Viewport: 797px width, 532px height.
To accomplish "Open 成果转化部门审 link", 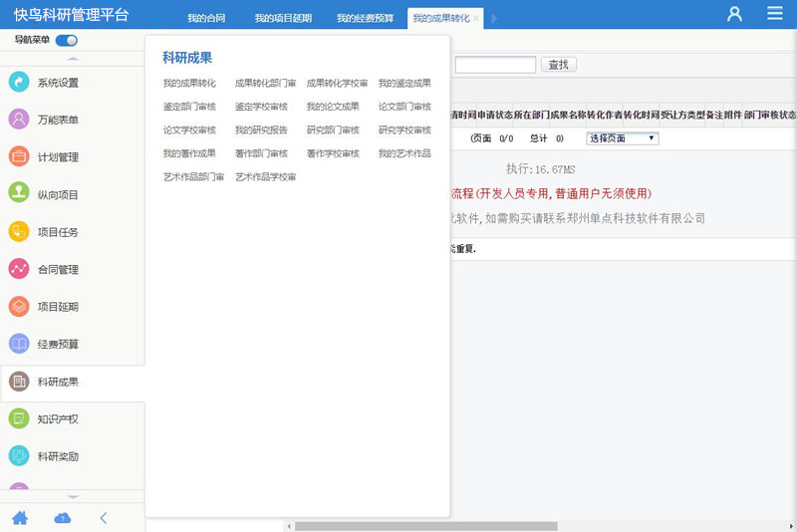I will tap(265, 83).
